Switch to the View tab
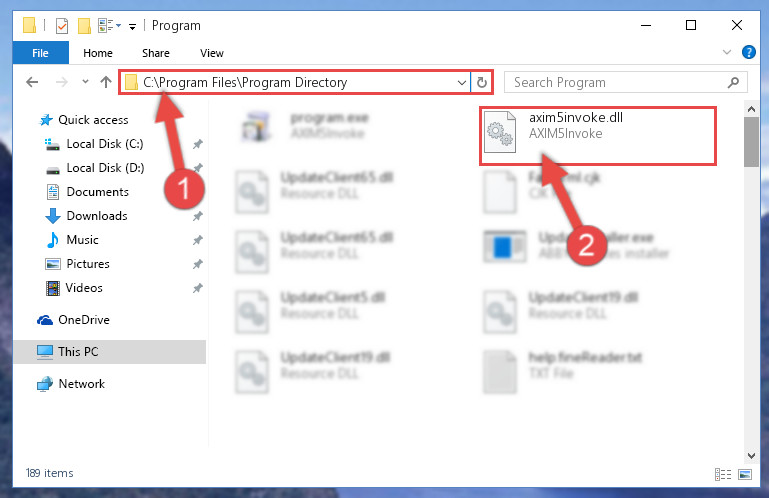The image size is (769, 498). pyautogui.click(x=212, y=53)
